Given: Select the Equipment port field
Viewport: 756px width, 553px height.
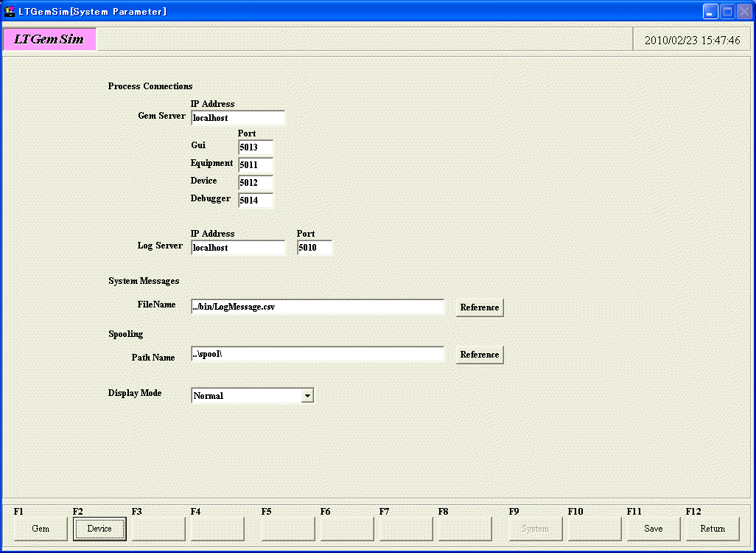Looking at the screenshot, I should pos(255,165).
